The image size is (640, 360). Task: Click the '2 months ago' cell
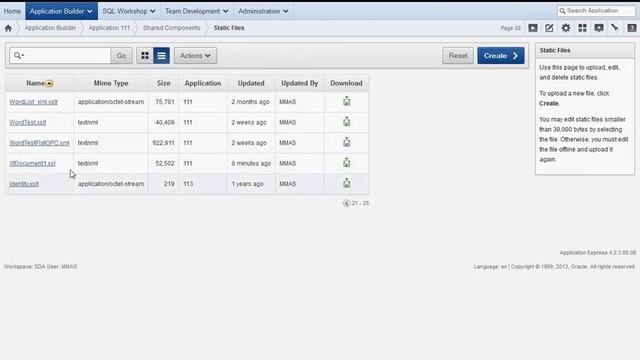click(x=250, y=102)
